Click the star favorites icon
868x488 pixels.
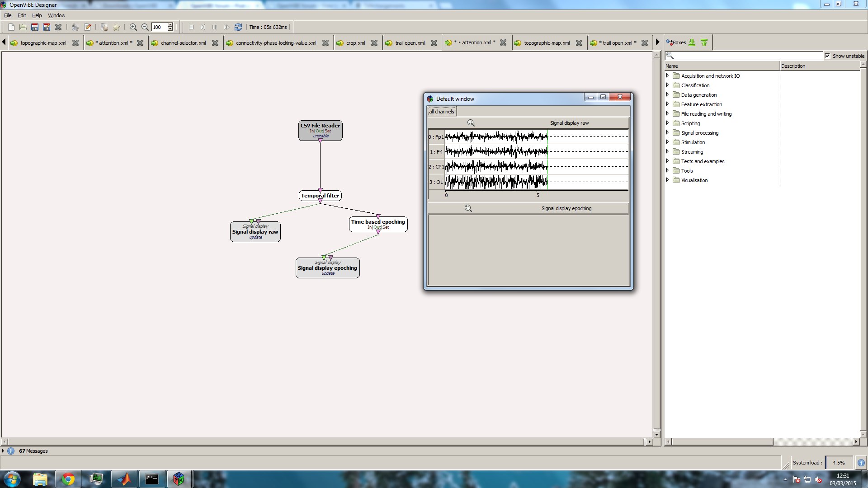(x=116, y=27)
